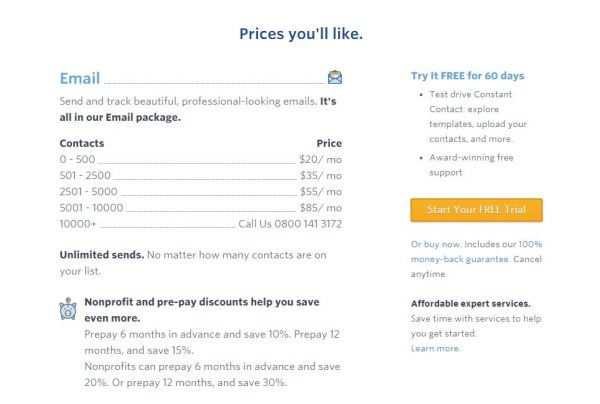The height and width of the screenshot is (404, 600).
Task: Select the 5001 - 10000 contacts row
Action: point(201,207)
